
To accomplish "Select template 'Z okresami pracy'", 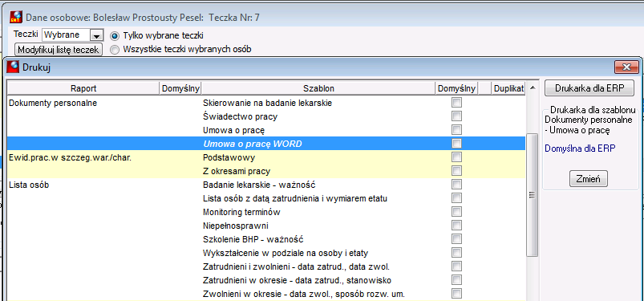I will pos(237,171).
